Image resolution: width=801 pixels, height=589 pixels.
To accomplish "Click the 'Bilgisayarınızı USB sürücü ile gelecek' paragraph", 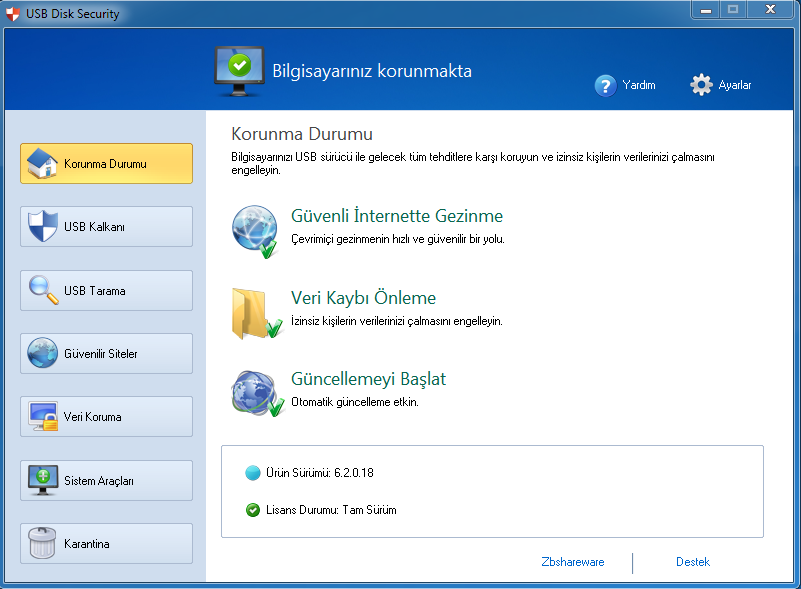I will [x=473, y=163].
